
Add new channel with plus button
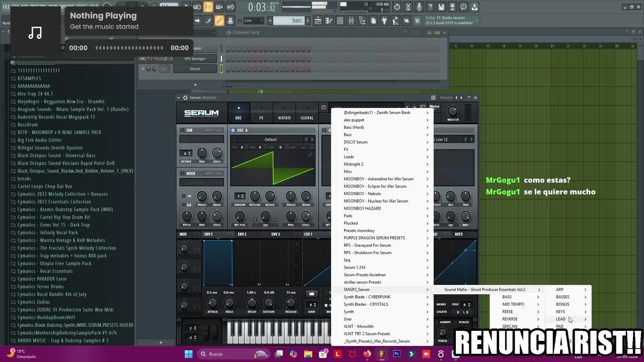click(x=195, y=84)
